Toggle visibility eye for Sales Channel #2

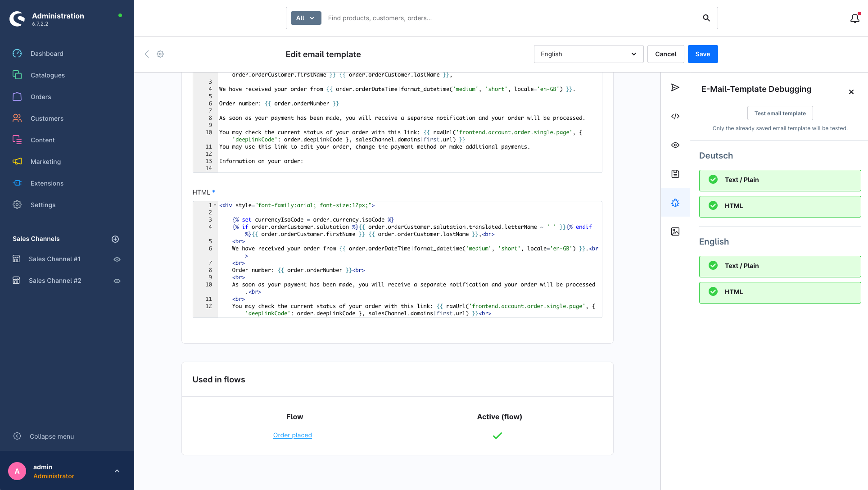coord(117,281)
